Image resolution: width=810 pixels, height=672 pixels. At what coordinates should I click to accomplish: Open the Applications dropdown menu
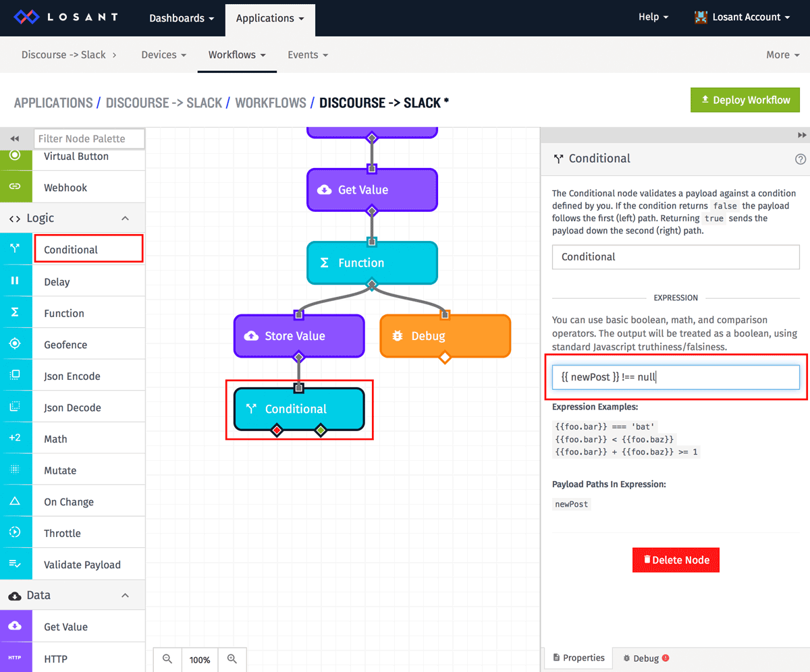[270, 18]
